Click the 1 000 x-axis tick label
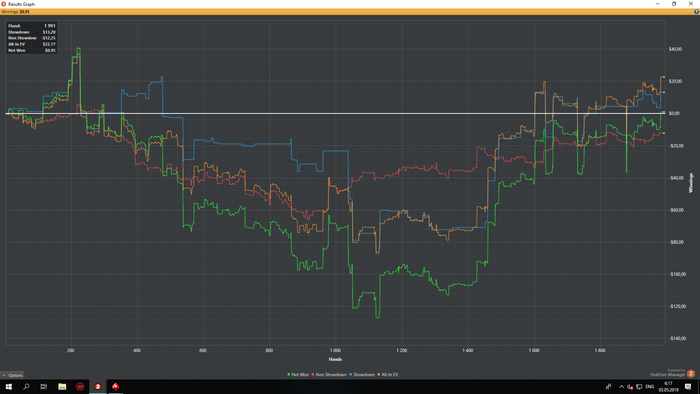 [x=335, y=350]
